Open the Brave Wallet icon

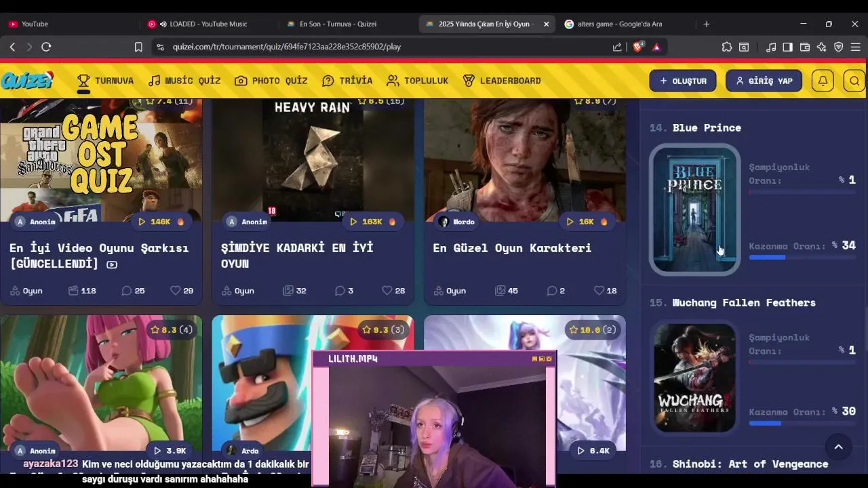[805, 47]
